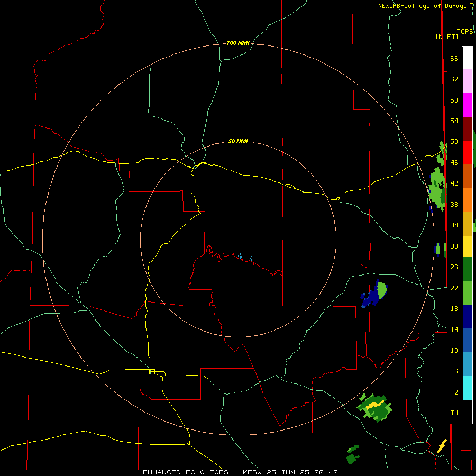This screenshot has width=476, height=476.
Task: Click the "KFSX" station identifier in caption
Action: pyautogui.click(x=253, y=472)
